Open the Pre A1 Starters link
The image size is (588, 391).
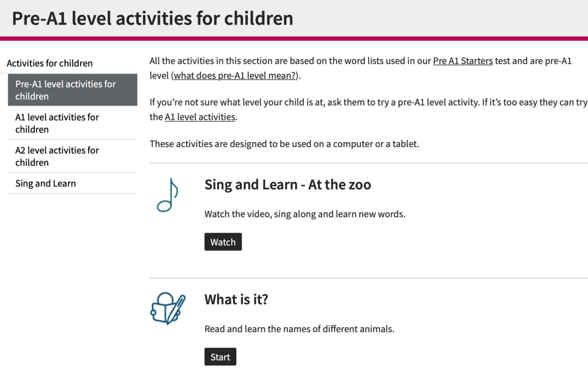pyautogui.click(x=463, y=61)
